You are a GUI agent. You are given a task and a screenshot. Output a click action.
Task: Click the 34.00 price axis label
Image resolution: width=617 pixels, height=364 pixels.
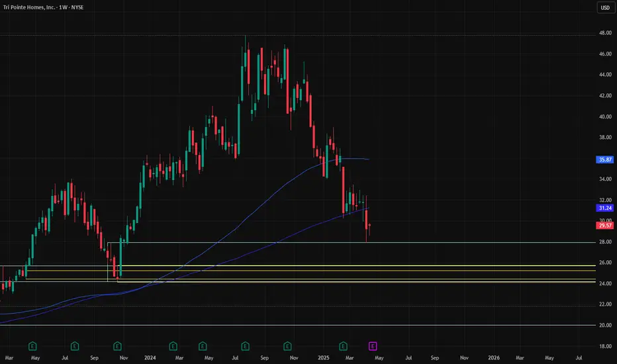pos(605,179)
